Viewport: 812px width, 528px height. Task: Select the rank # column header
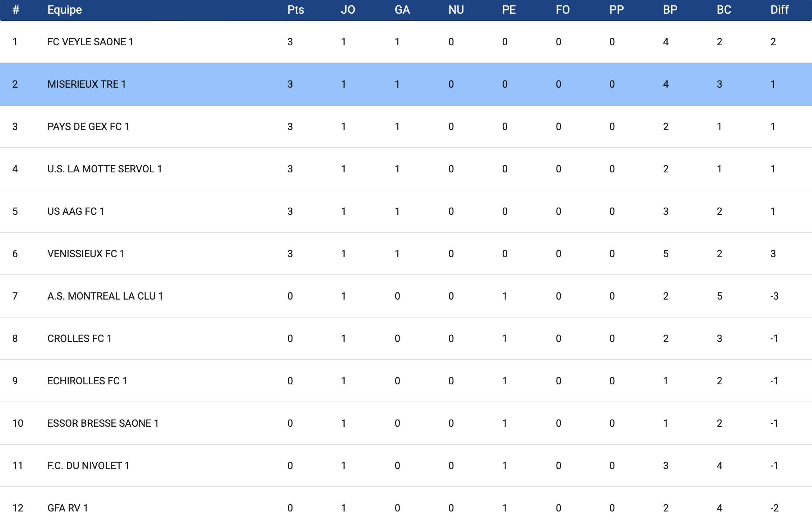click(x=16, y=10)
